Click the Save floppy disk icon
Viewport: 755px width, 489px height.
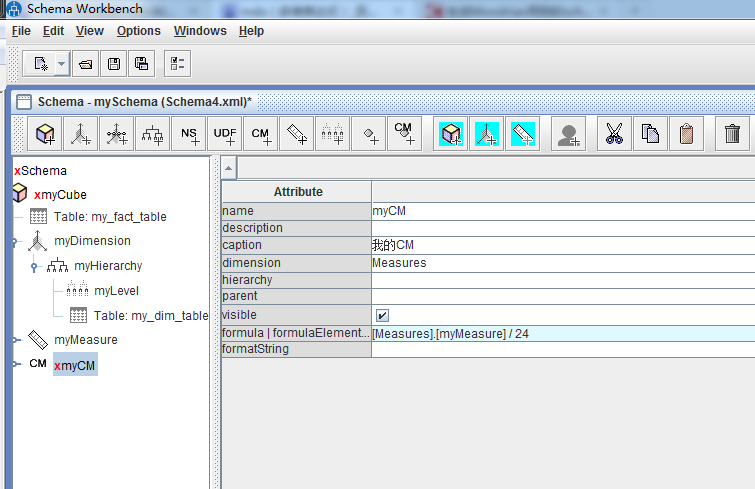point(114,64)
